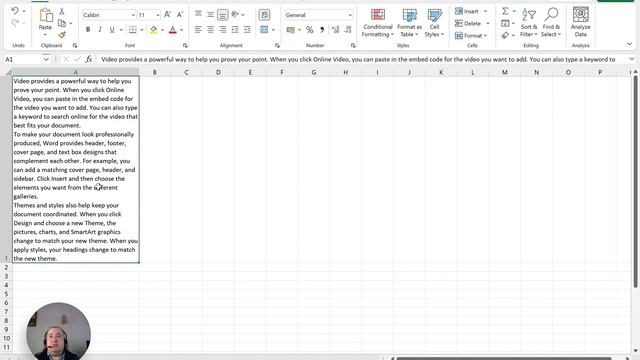Viewport: 640px width, 360px height.
Task: Center text horizontally
Action: click(210, 29)
